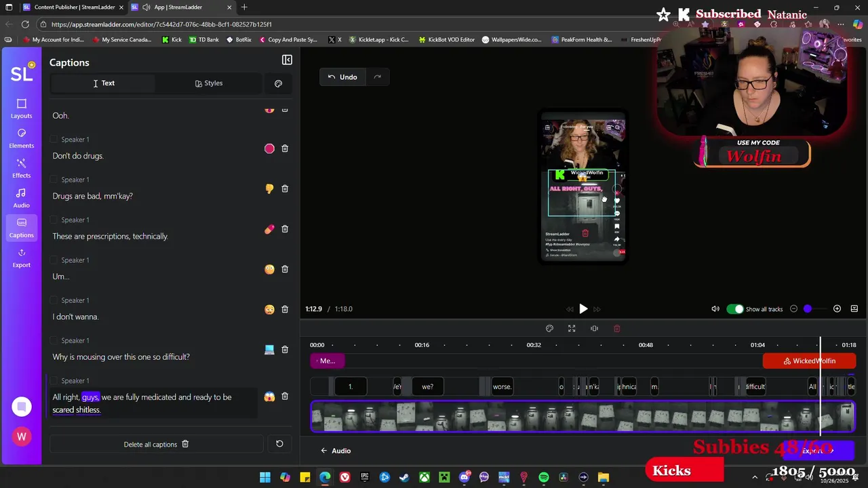This screenshot has height=488, width=868.
Task: Switch to the Styles tab
Action: coord(208,83)
